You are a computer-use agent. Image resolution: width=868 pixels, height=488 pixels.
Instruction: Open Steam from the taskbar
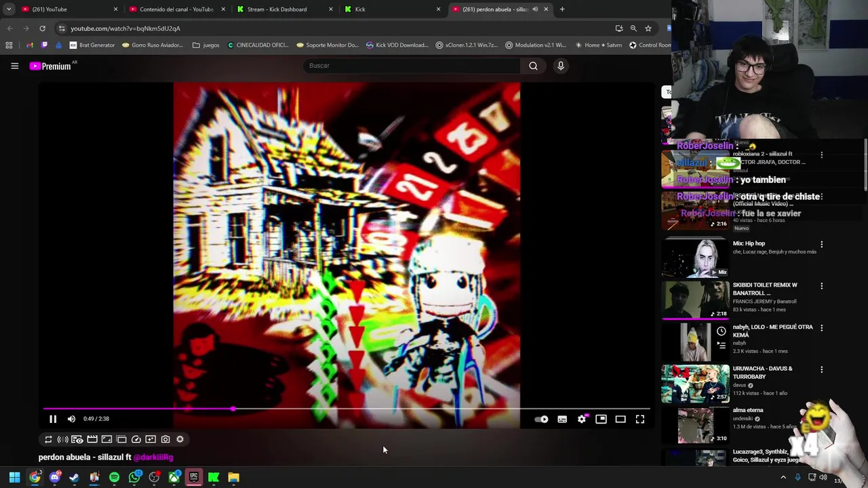(x=75, y=477)
